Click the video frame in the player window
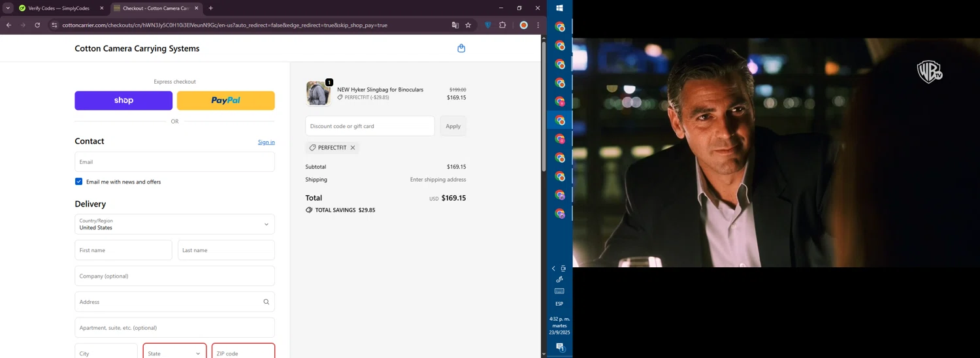This screenshot has width=980, height=358. pyautogui.click(x=776, y=152)
